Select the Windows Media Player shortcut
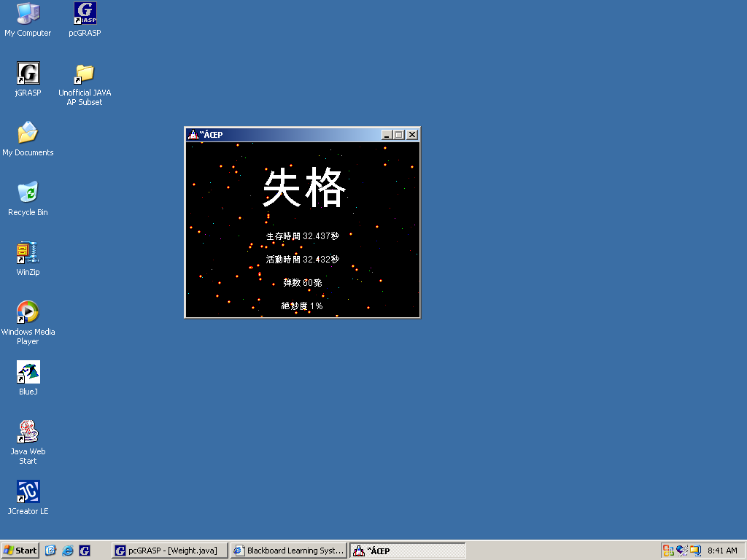 [28, 313]
